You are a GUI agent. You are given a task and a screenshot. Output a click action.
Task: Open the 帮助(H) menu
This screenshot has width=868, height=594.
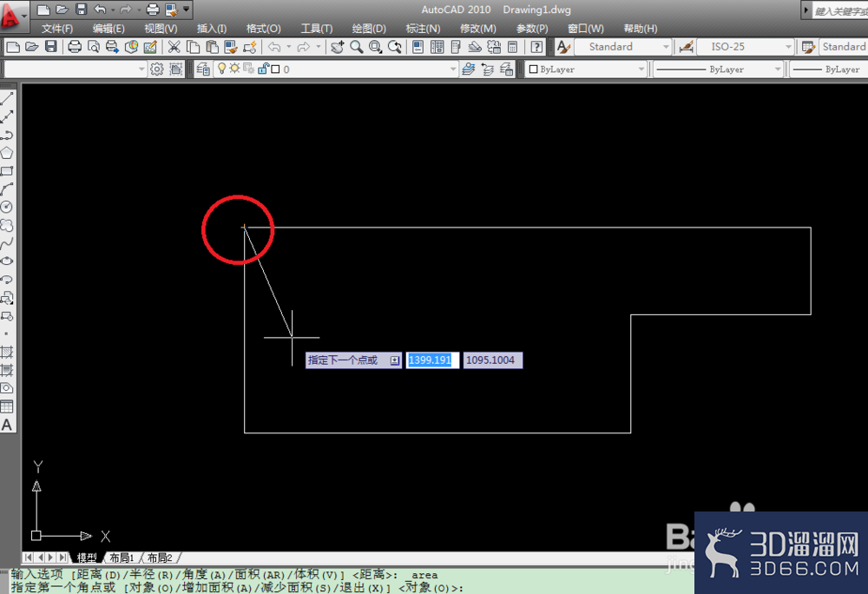(641, 29)
